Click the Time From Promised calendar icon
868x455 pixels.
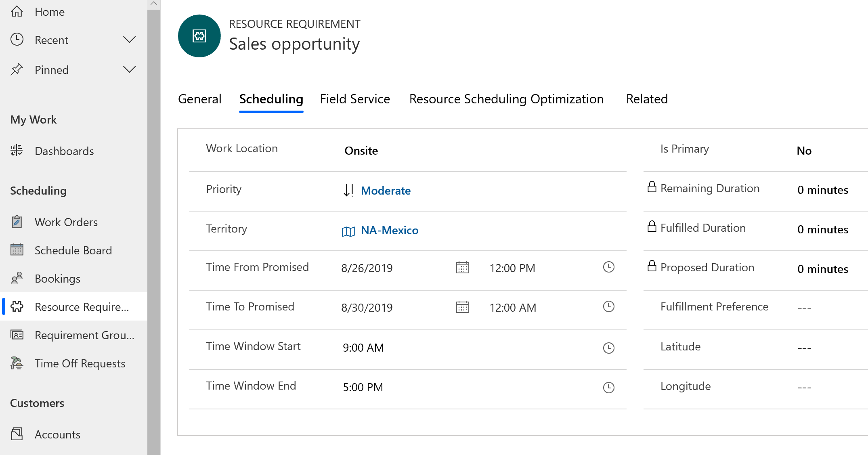[462, 267]
